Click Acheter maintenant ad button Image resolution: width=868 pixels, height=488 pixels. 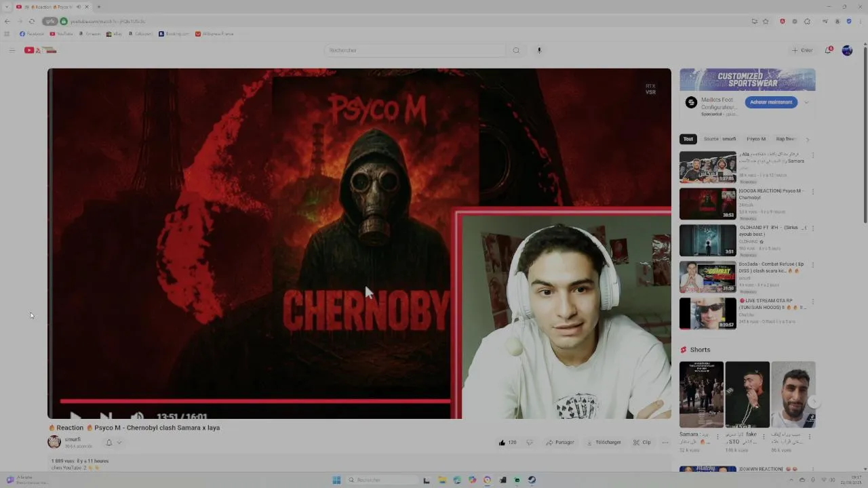pos(771,102)
